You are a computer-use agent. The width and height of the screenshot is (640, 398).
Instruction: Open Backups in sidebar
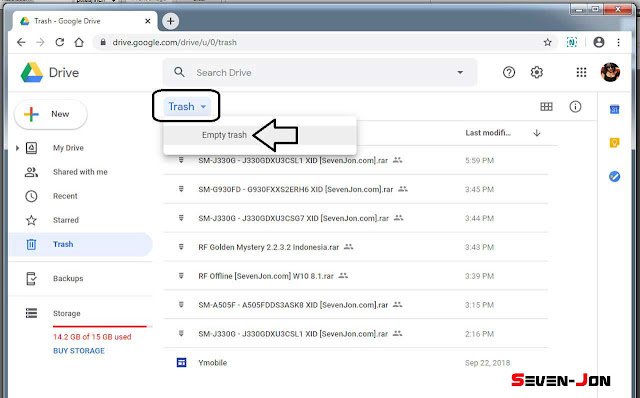68,278
